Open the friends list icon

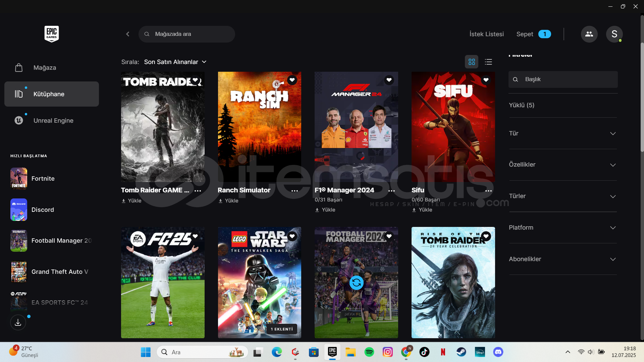coord(589,34)
